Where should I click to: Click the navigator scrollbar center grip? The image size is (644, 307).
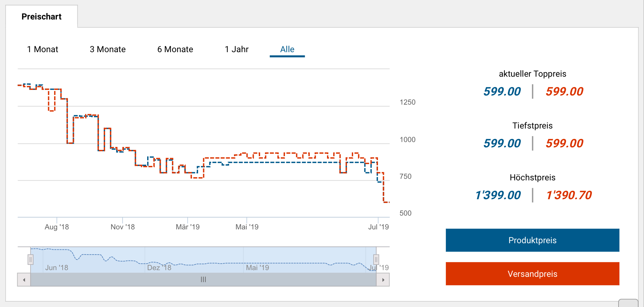click(203, 280)
